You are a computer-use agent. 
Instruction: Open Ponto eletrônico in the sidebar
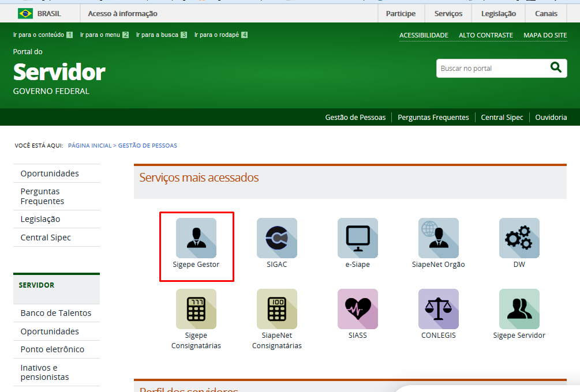pos(53,349)
